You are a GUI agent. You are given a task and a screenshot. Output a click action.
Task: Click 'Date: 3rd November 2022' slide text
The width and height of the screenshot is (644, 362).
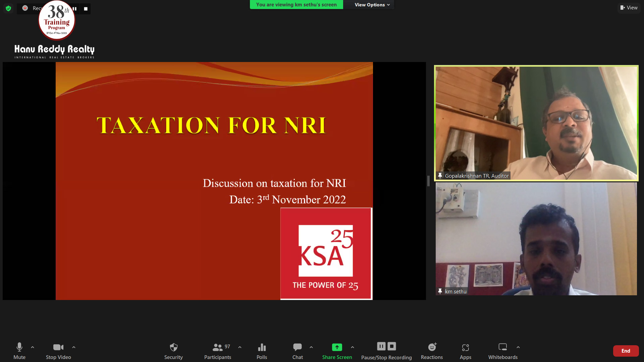click(287, 199)
